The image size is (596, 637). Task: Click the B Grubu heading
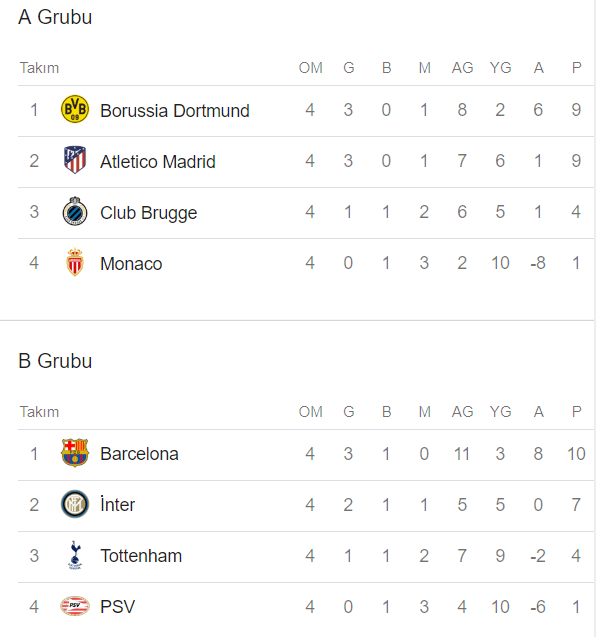click(55, 361)
